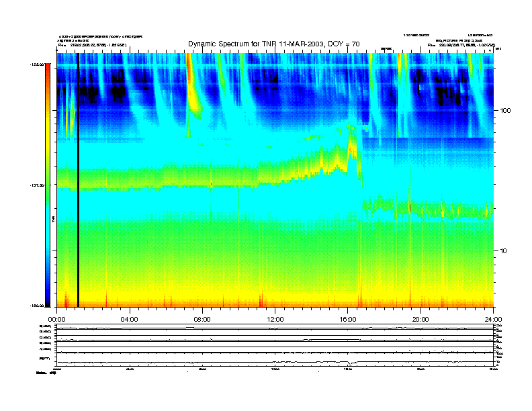Click the "-125.00" color scale top label
Image resolution: width=532 pixels, height=411 pixels.
tap(37, 64)
